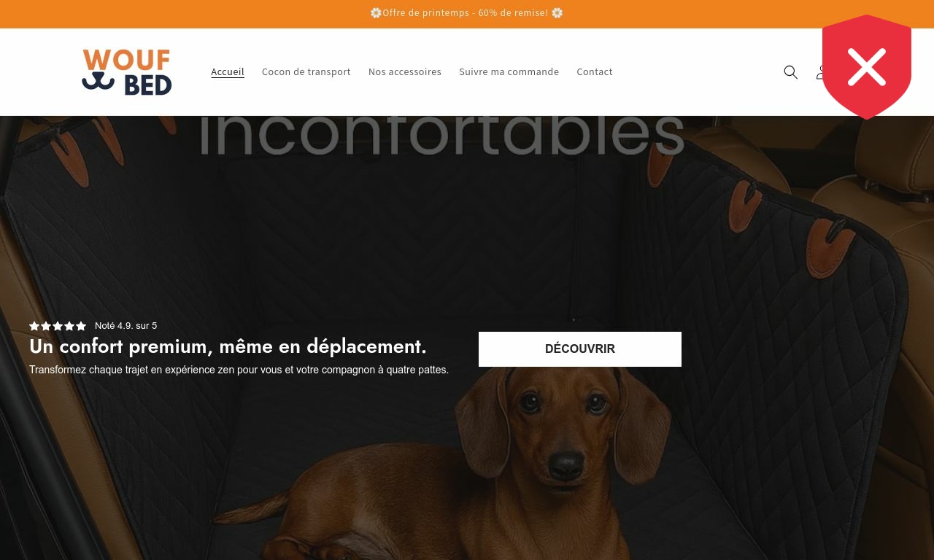Click the five-star rating icons
Screen dimensions: 934x560
click(58, 326)
